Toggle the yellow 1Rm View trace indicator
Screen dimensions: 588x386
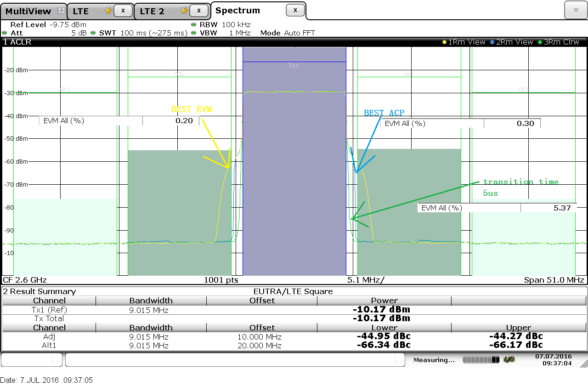tap(464, 42)
